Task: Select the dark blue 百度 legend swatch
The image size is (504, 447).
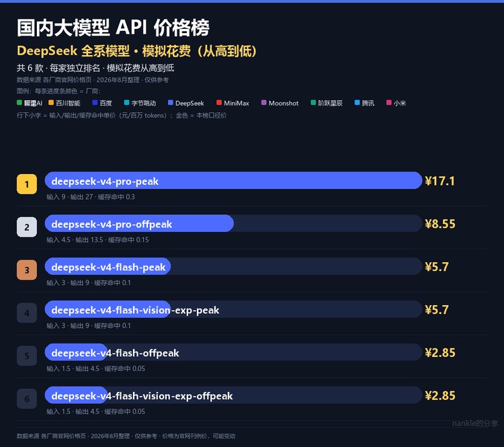Action: (95, 103)
